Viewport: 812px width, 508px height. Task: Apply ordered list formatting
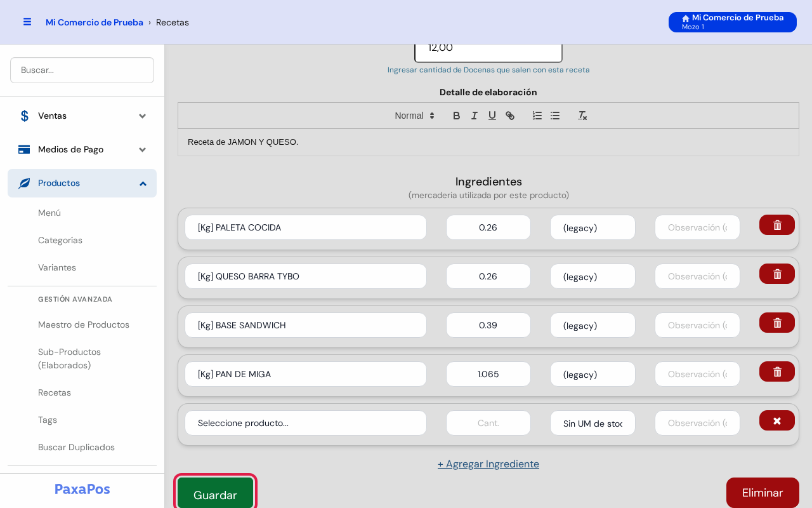tap(537, 116)
